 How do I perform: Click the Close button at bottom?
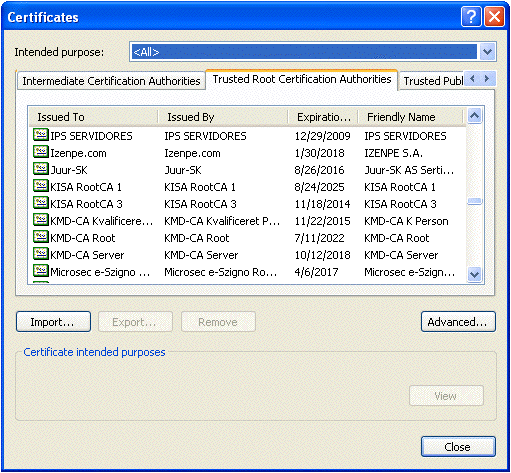[x=458, y=447]
